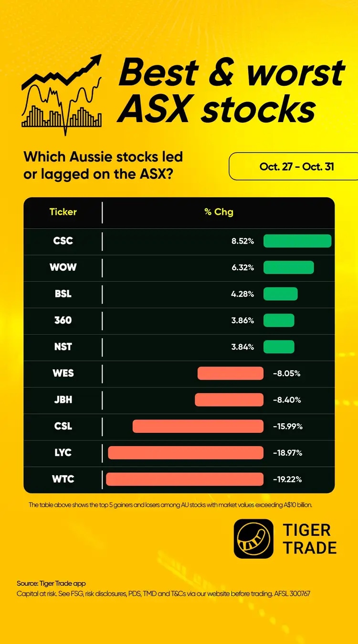Select the BSL ticker label
This screenshot has width=358, height=644.
click(63, 294)
